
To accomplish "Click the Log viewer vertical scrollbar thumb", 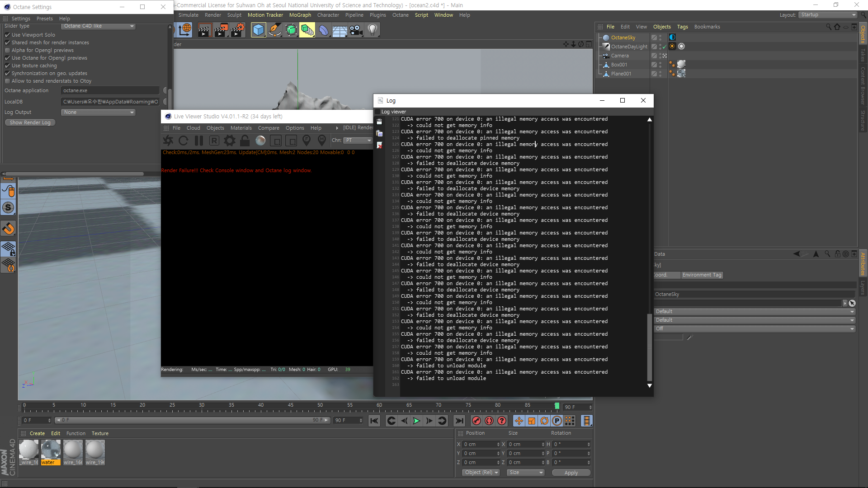I will pyautogui.click(x=650, y=347).
